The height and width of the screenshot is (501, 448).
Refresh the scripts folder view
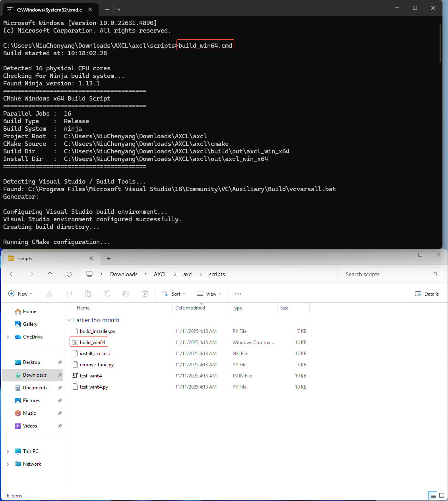click(x=69, y=274)
